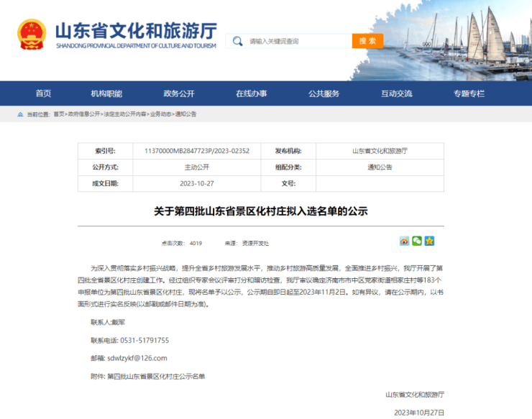Open the 公共服务 navigation item

coord(324,93)
